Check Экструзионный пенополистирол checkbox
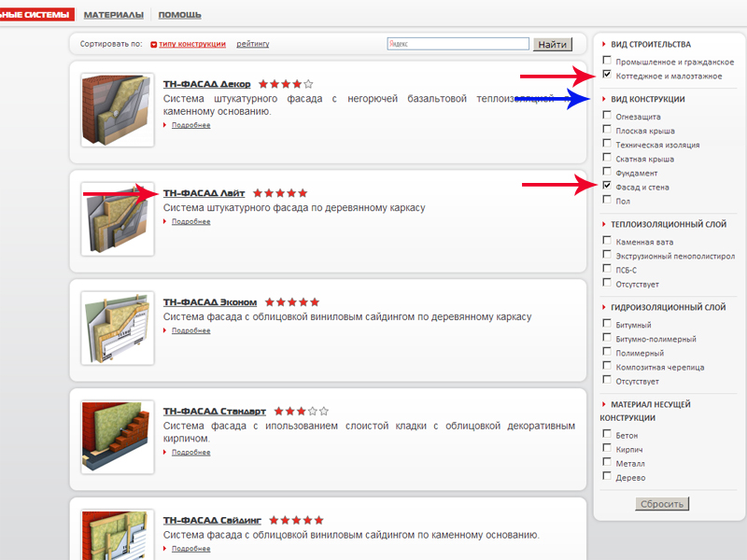The height and width of the screenshot is (560, 747). coord(607,254)
